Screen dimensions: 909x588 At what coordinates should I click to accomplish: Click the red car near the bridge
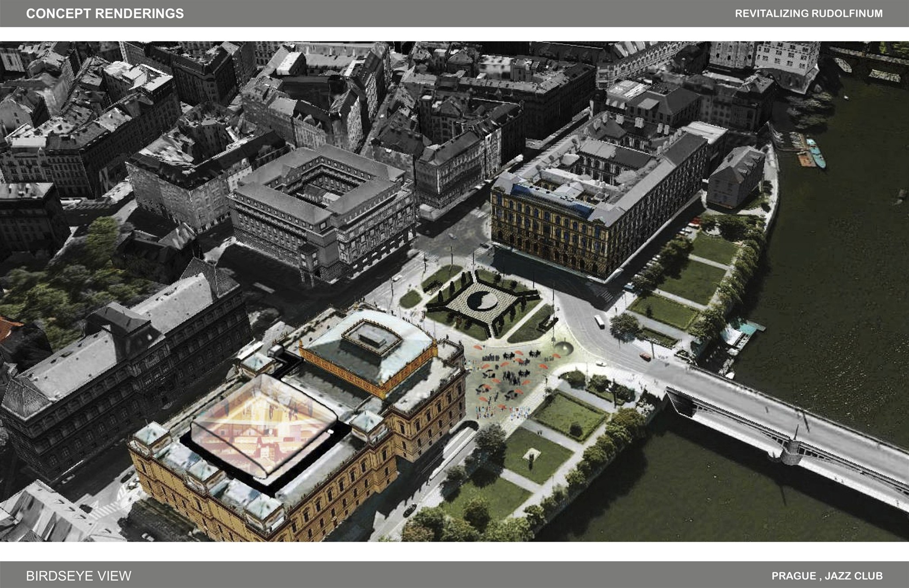[645, 356]
